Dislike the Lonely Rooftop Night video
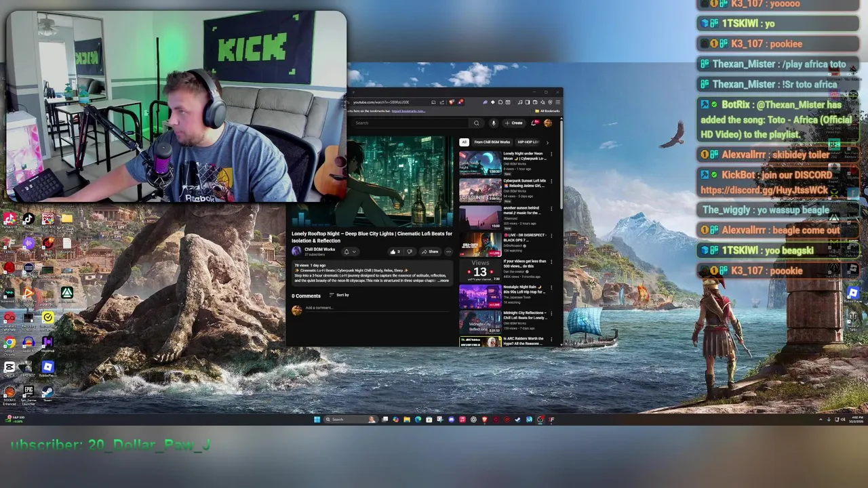Image resolution: width=868 pixels, height=488 pixels. point(410,251)
